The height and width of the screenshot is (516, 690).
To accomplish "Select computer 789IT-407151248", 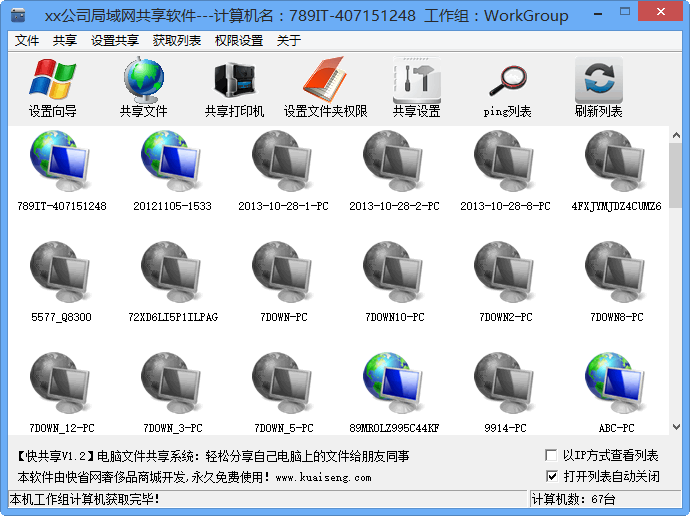I will click(62, 171).
